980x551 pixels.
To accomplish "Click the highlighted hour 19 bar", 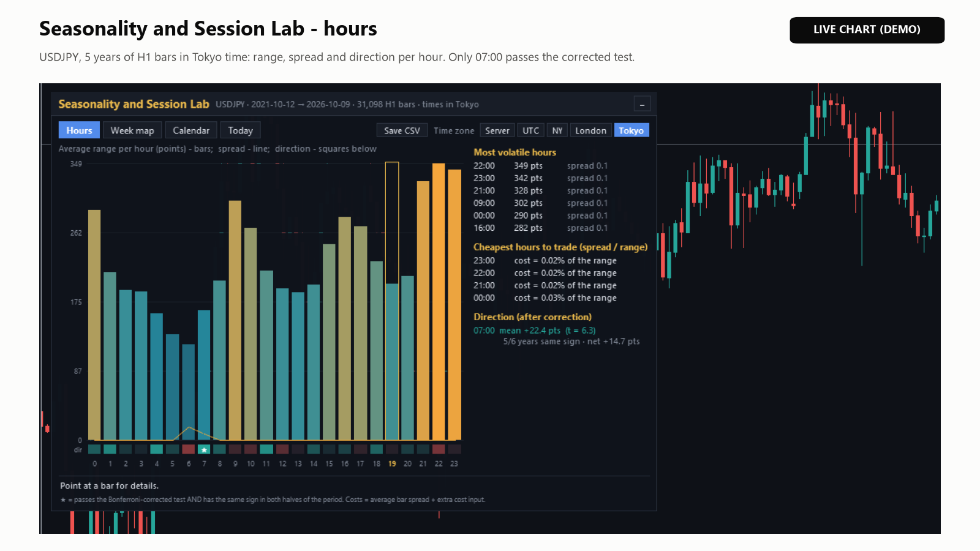I will 392,362.
